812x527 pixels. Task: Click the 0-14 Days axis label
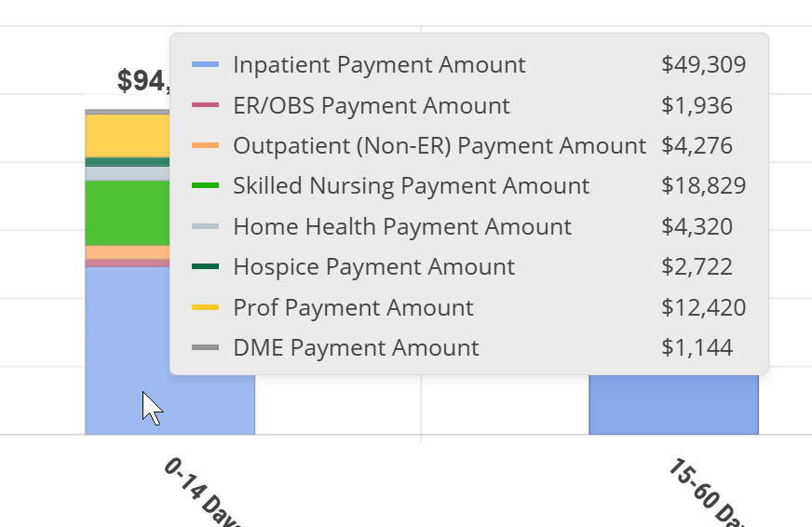(201, 490)
